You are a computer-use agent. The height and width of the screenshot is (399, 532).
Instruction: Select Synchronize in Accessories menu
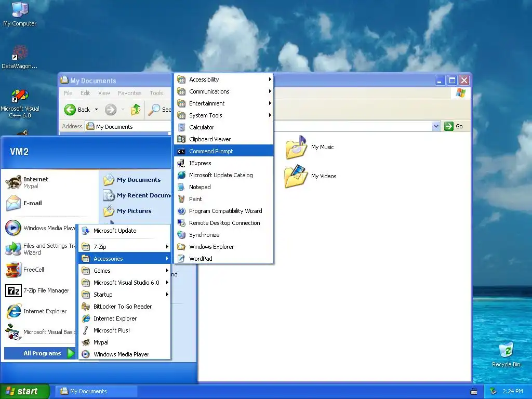coord(223,235)
